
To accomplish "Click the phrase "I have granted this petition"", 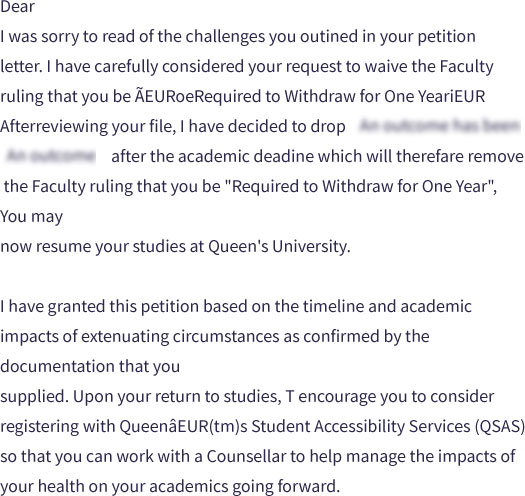I will point(100,307).
